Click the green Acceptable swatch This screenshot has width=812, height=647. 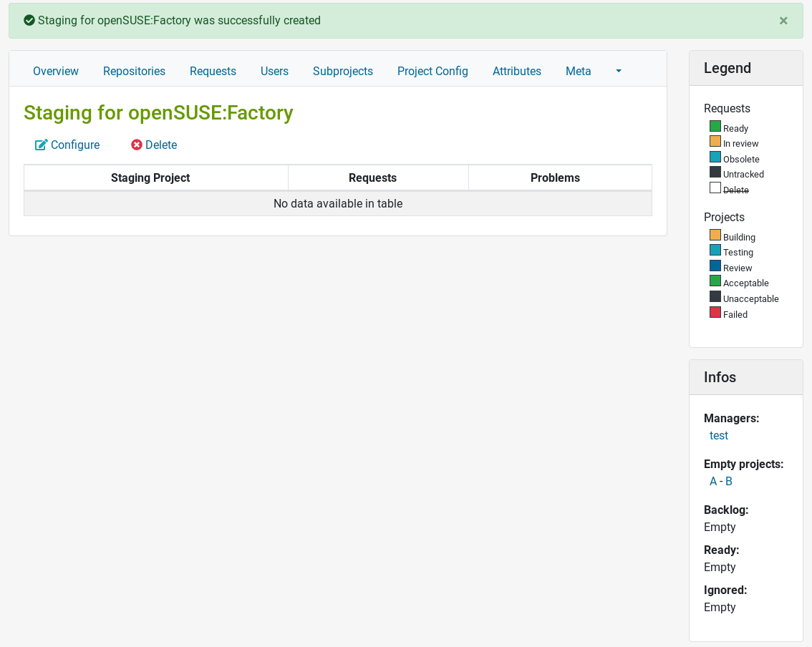[715, 281]
